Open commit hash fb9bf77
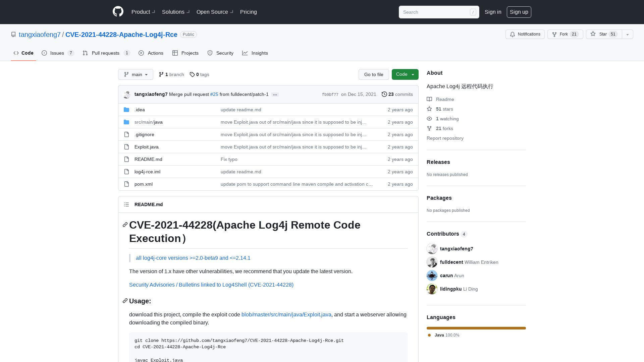The image size is (644, 362). coord(330,95)
